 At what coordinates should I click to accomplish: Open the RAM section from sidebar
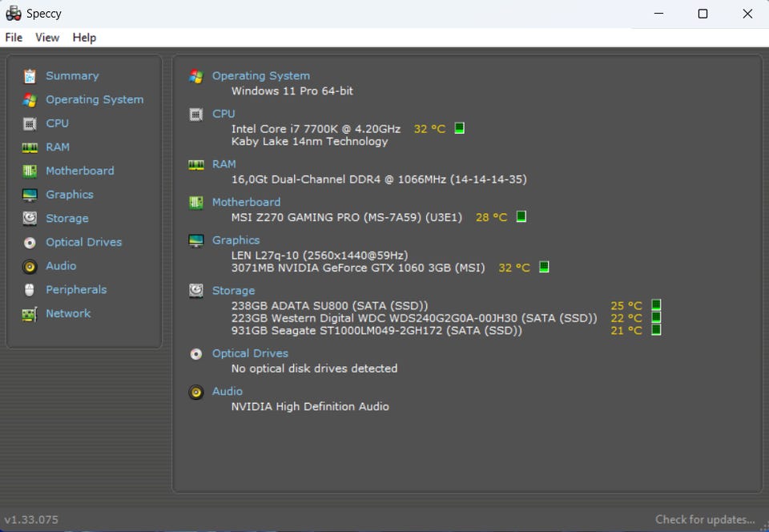tap(58, 147)
